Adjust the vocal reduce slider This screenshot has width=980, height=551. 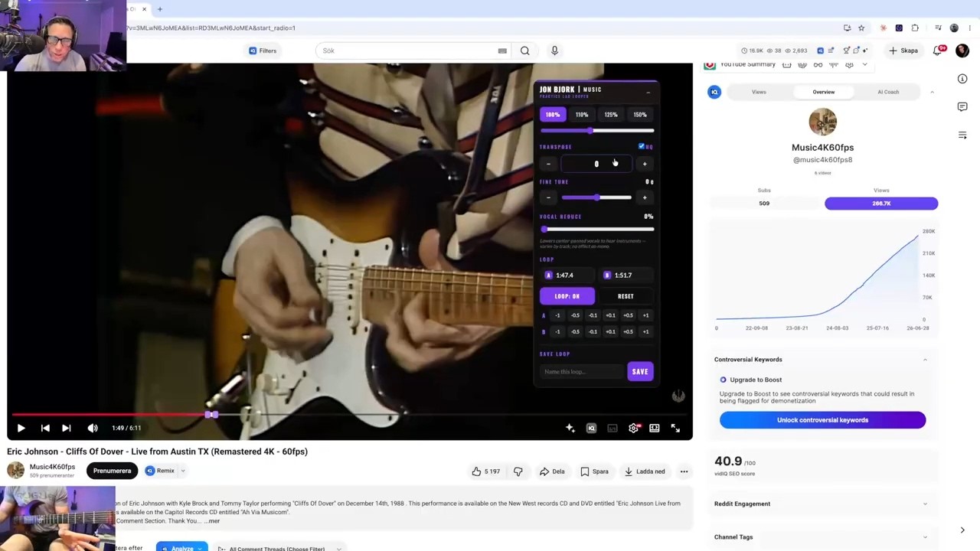point(597,229)
